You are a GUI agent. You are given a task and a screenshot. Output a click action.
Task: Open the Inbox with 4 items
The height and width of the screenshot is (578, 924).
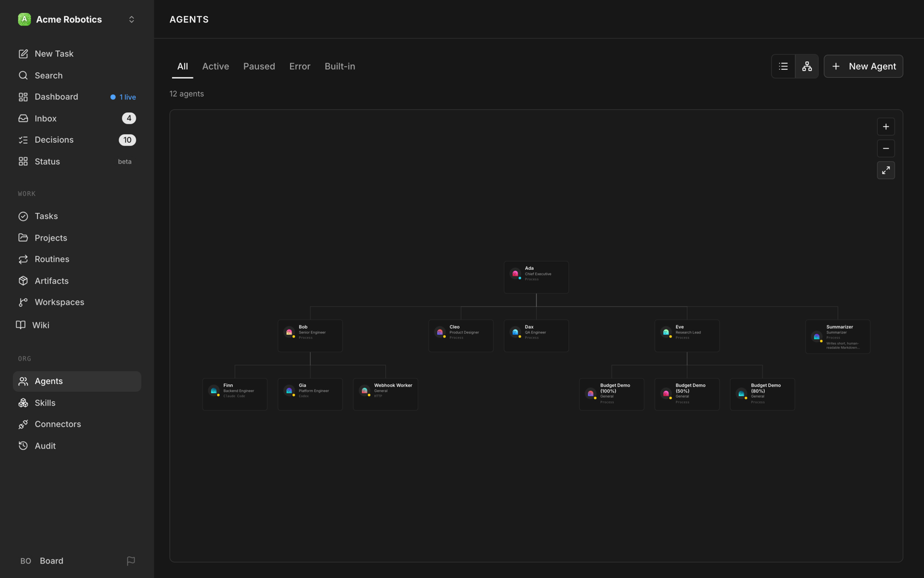[77, 118]
